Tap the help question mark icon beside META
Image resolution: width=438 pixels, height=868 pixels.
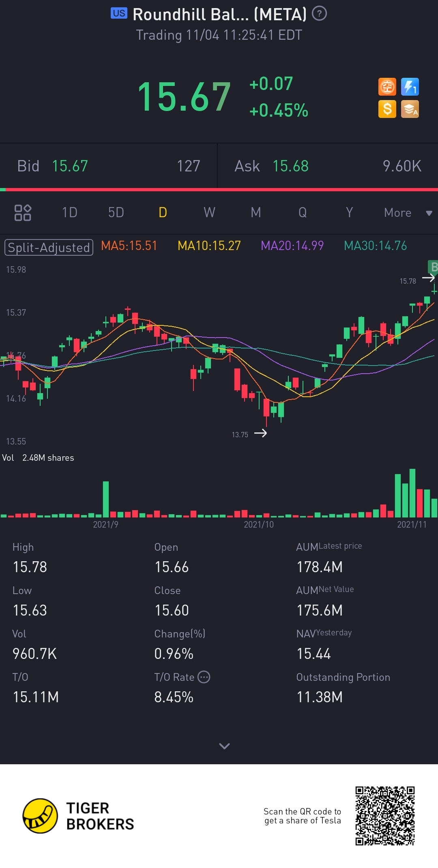pos(319,14)
